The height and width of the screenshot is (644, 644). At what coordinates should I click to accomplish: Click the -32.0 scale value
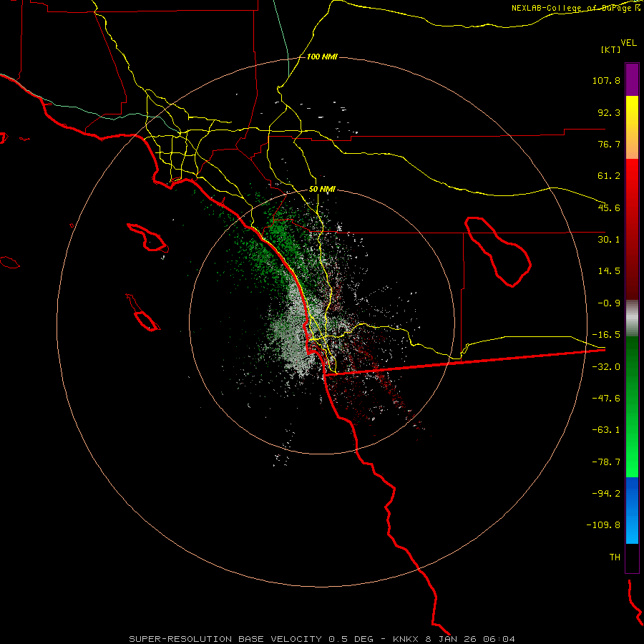click(x=606, y=367)
